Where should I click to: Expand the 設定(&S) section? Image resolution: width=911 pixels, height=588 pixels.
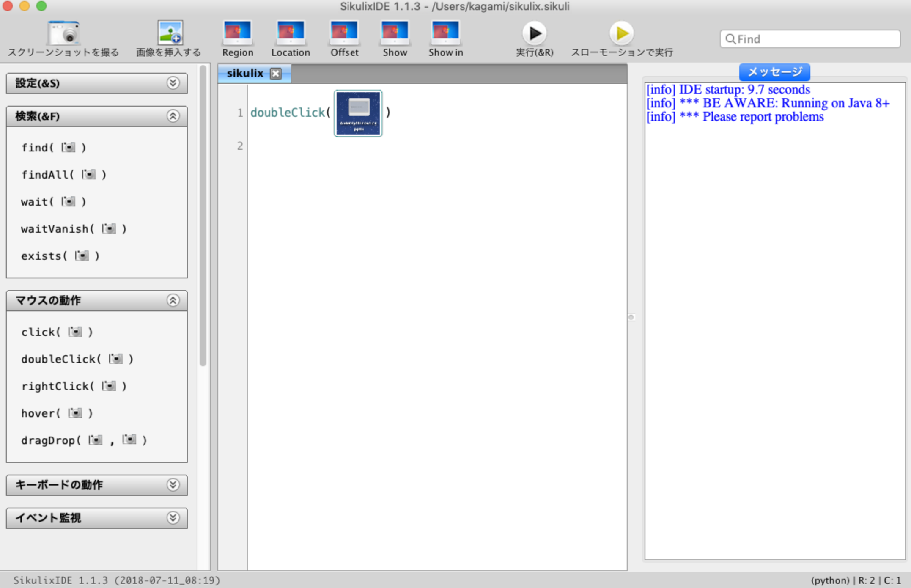173,83
